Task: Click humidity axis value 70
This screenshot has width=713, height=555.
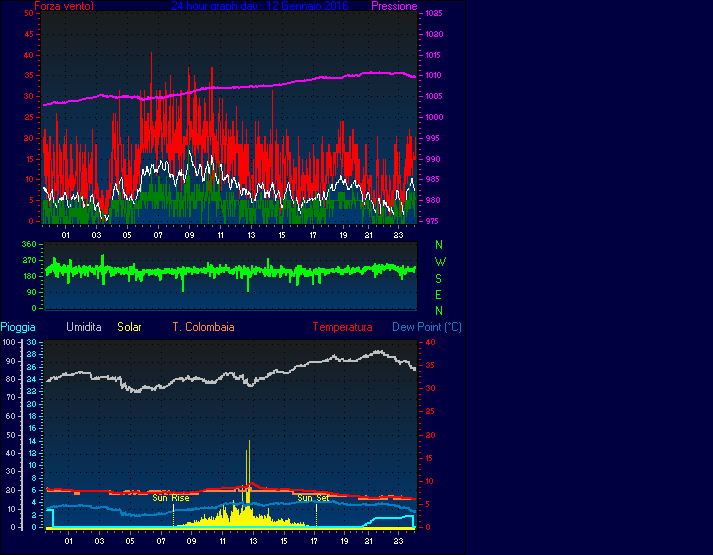Action: click(11, 397)
